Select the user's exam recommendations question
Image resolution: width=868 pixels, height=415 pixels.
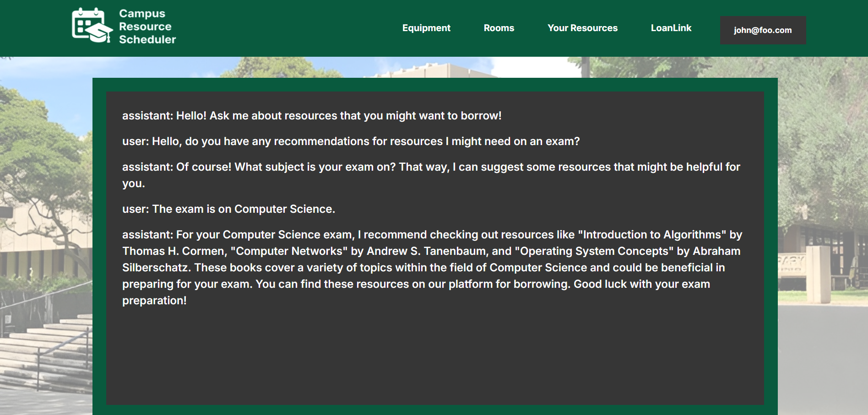pyautogui.click(x=351, y=141)
